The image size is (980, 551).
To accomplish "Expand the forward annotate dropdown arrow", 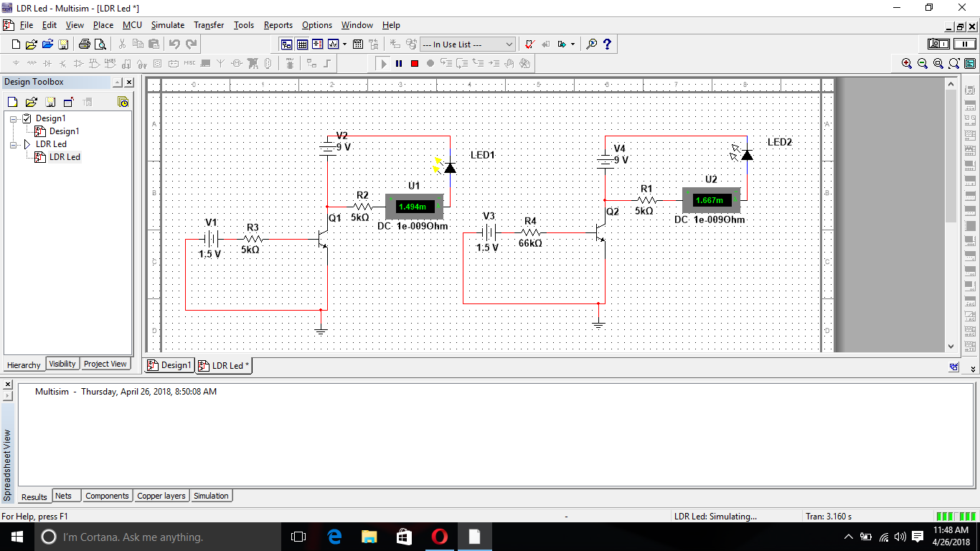I will pyautogui.click(x=573, y=44).
